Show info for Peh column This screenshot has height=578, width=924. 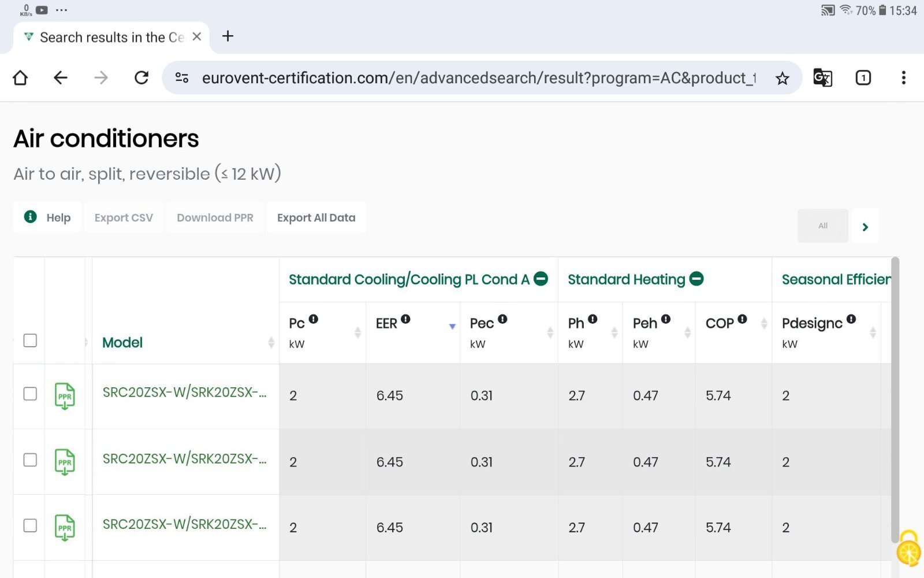pyautogui.click(x=666, y=318)
